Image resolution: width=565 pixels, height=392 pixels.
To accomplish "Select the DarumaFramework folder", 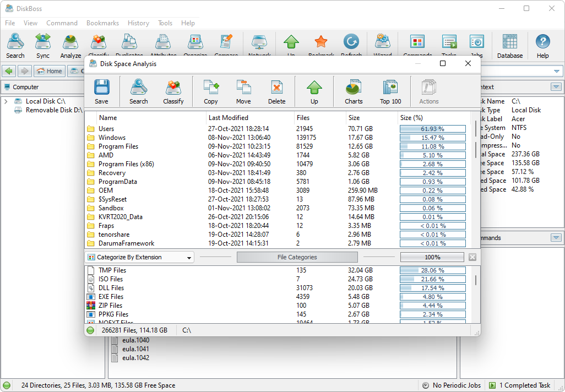I will [278, 243].
